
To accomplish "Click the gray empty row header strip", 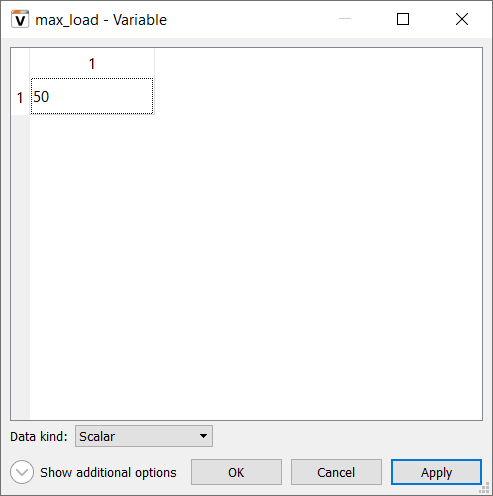I will point(20,267).
